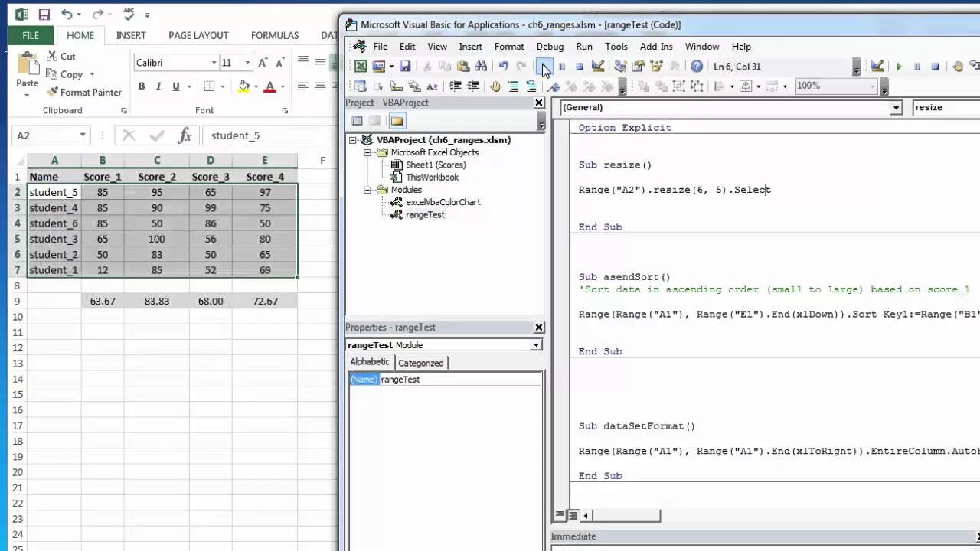Open the Calibri font name dropdown

click(214, 63)
